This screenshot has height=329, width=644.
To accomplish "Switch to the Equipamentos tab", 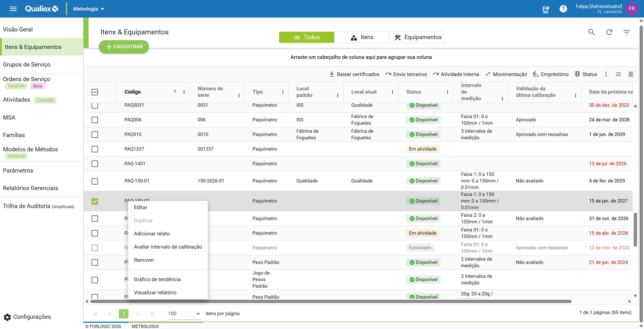I will tap(417, 37).
